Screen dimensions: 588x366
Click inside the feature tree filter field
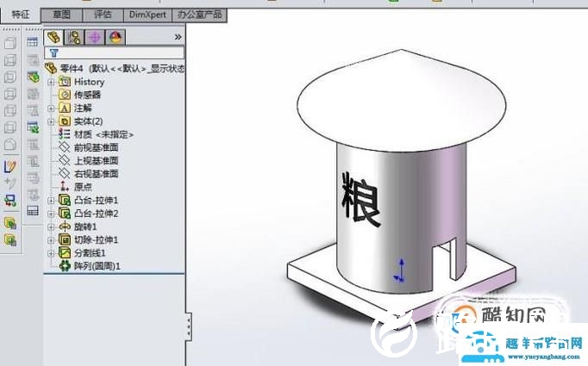115,53
